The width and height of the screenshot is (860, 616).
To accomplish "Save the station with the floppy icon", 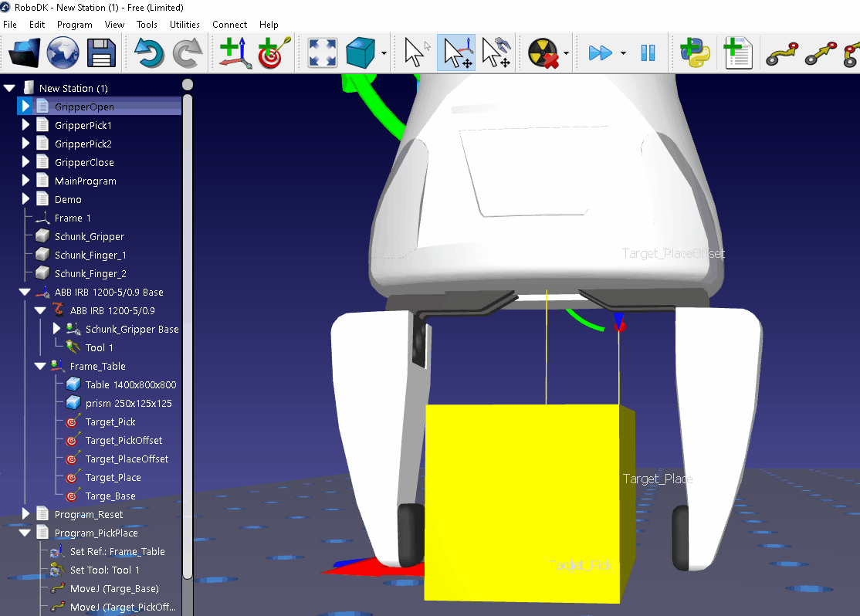I will pos(101,52).
